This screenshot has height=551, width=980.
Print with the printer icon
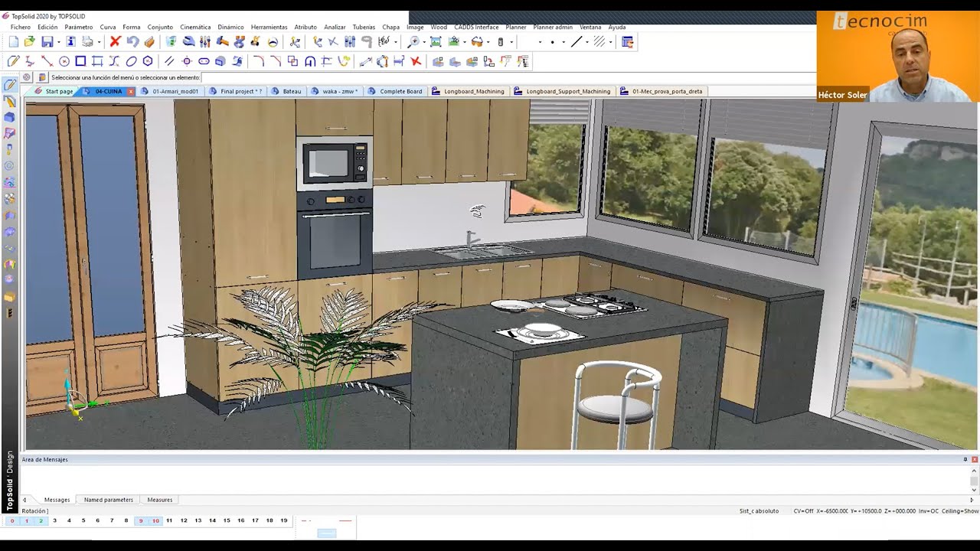tap(87, 42)
